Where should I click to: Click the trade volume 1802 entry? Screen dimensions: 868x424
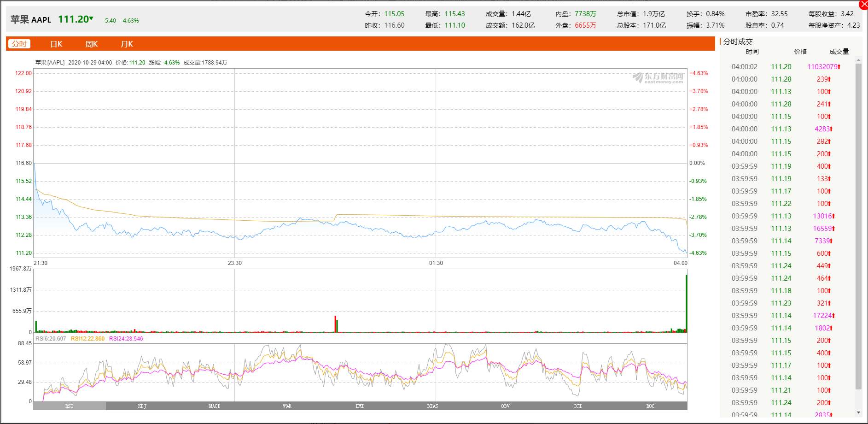(823, 328)
